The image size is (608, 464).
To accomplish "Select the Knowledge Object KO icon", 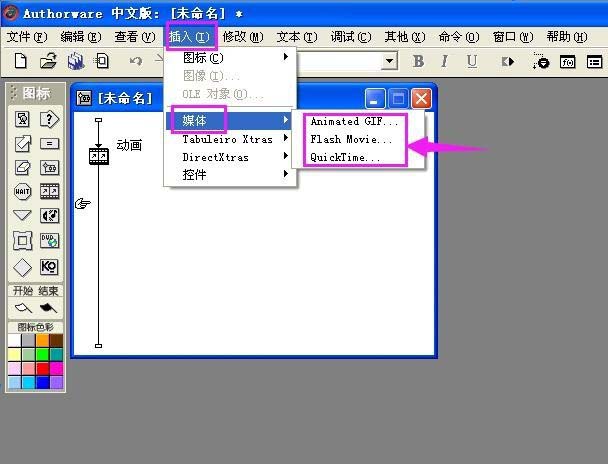I will coord(49,267).
